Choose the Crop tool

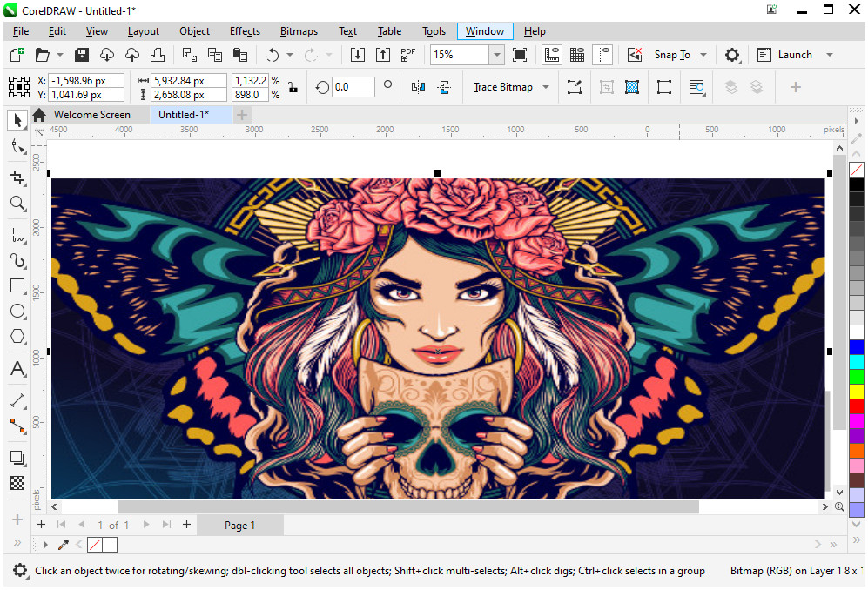17,178
